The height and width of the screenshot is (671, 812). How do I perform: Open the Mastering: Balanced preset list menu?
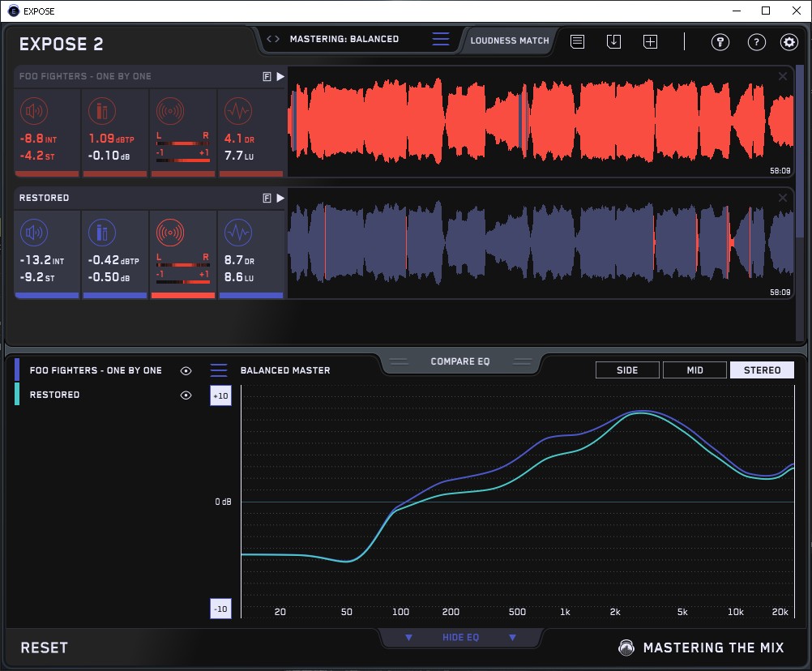tap(440, 39)
